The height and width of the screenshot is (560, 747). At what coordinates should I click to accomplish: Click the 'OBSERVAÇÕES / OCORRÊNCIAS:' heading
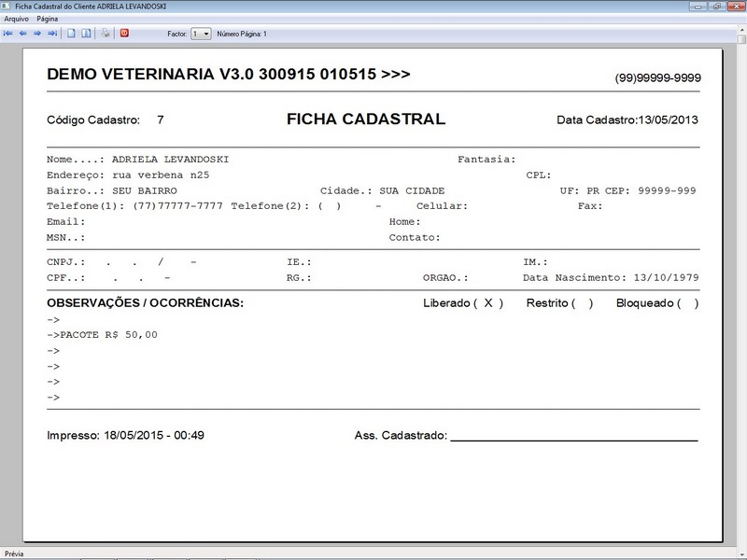point(146,302)
